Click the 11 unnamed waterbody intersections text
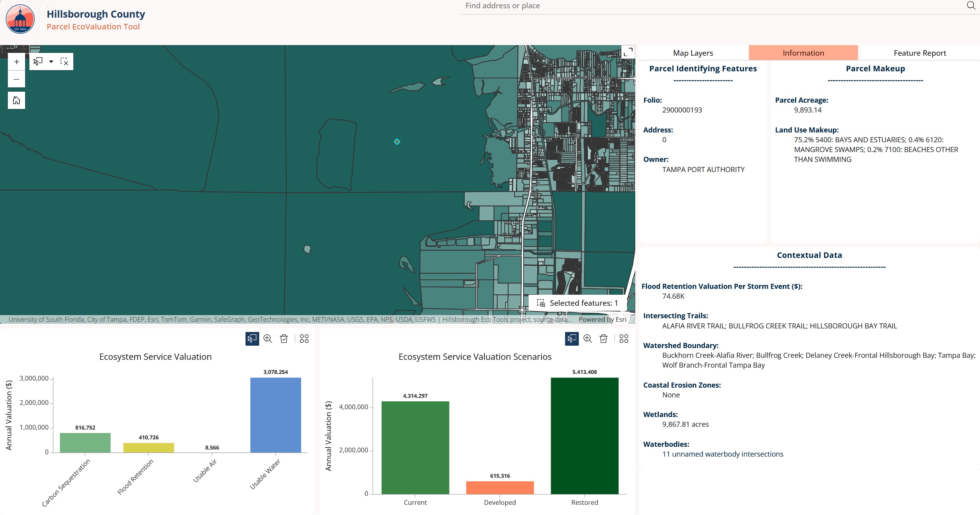Viewport: 980px width, 515px height. (722, 454)
